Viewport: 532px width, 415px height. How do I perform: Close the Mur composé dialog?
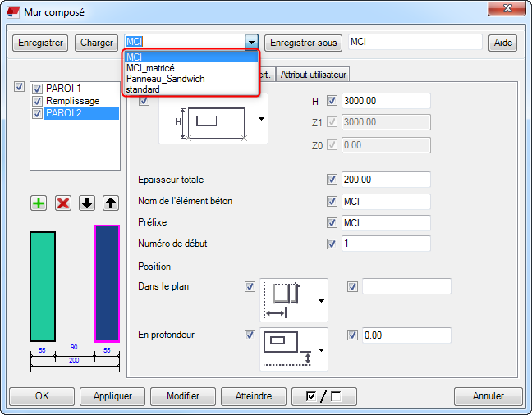(x=507, y=8)
